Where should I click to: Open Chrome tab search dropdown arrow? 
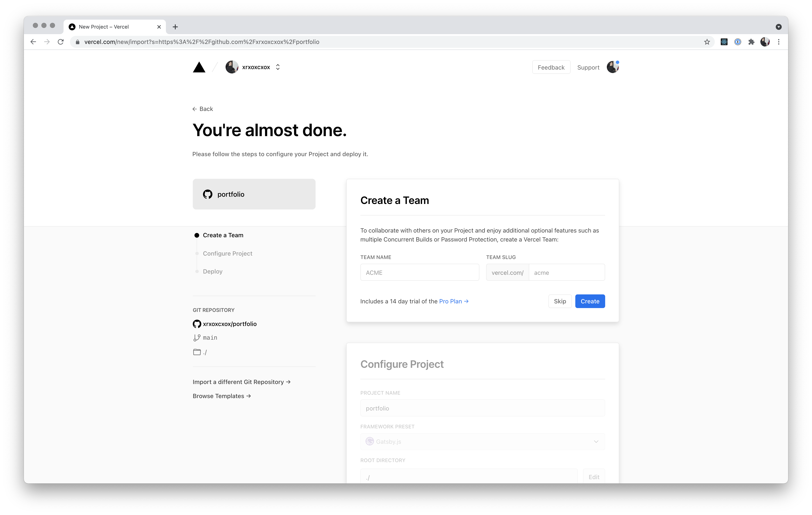point(778,27)
